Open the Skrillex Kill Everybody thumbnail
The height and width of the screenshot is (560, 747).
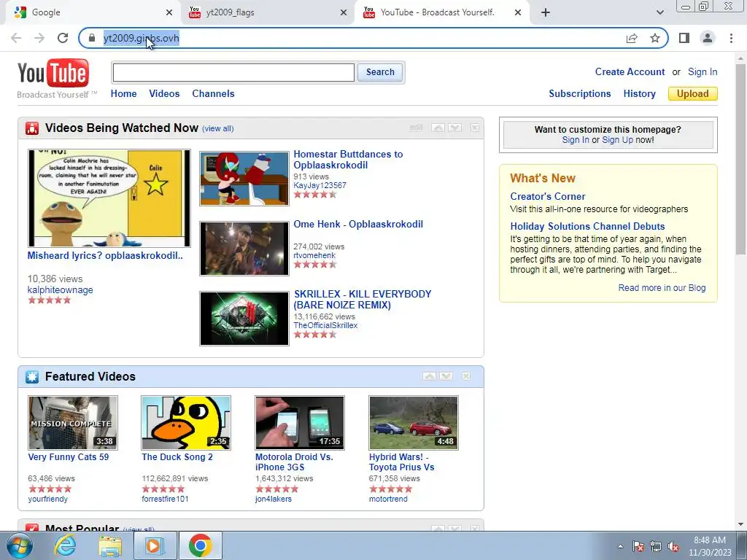point(244,319)
